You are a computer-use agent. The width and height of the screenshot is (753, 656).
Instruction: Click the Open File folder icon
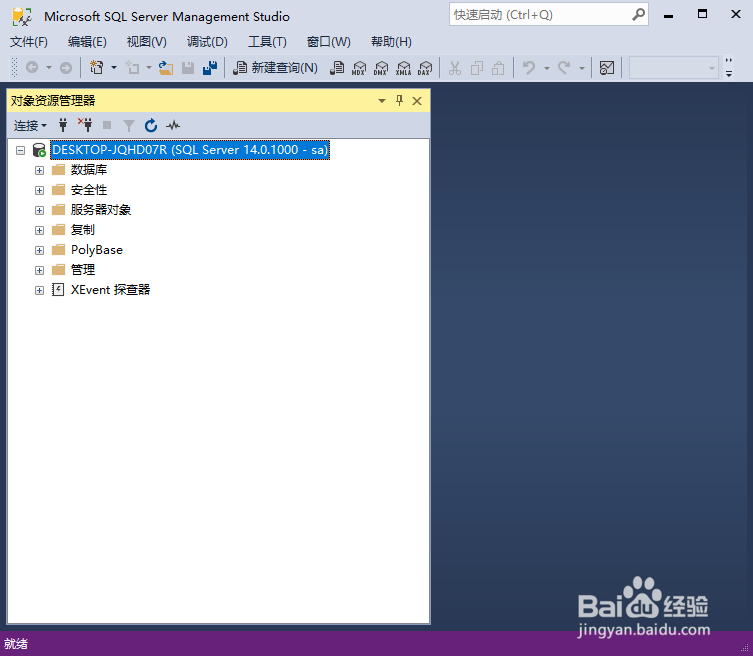(x=166, y=68)
